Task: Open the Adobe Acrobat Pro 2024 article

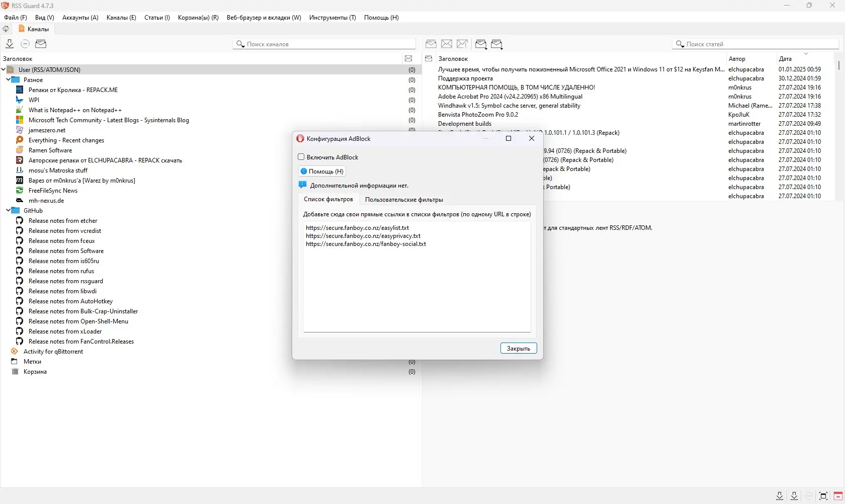Action: [x=510, y=97]
